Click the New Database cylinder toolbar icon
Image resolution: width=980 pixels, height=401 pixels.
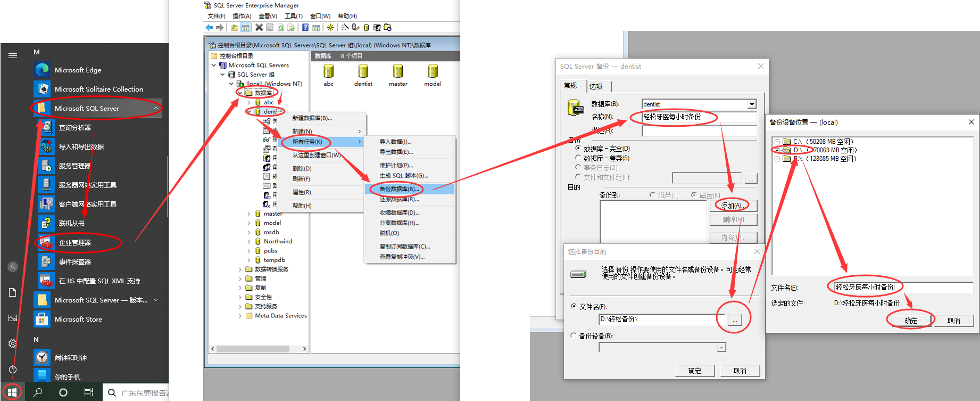(366, 28)
